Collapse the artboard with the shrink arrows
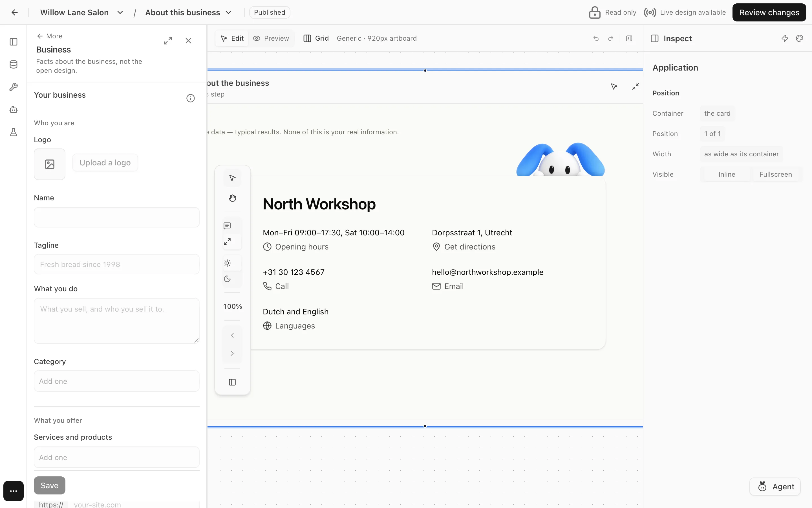 point(635,87)
